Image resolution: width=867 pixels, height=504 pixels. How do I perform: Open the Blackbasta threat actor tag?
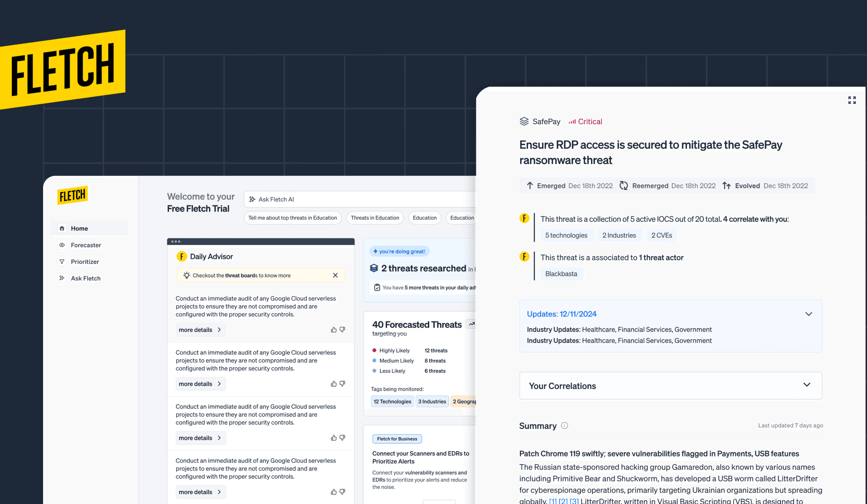tap(561, 274)
